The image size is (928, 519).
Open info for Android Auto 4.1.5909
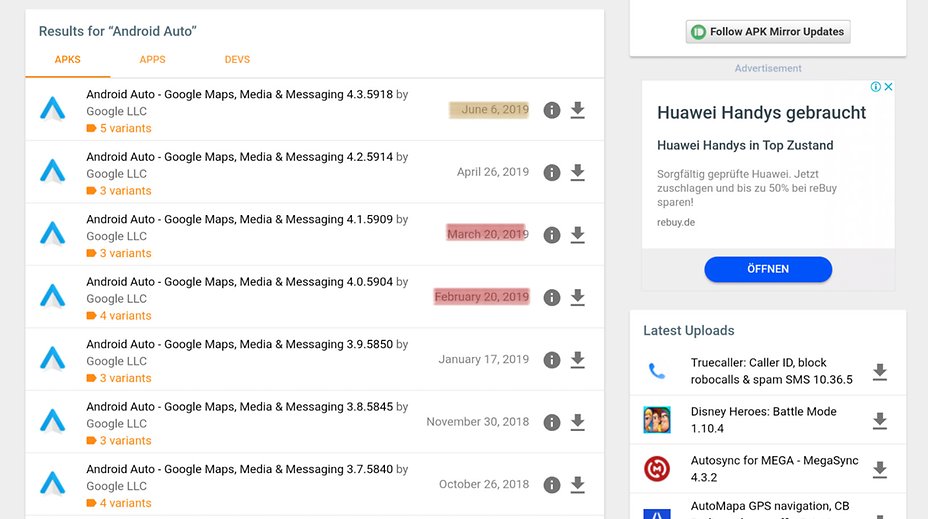coord(552,235)
